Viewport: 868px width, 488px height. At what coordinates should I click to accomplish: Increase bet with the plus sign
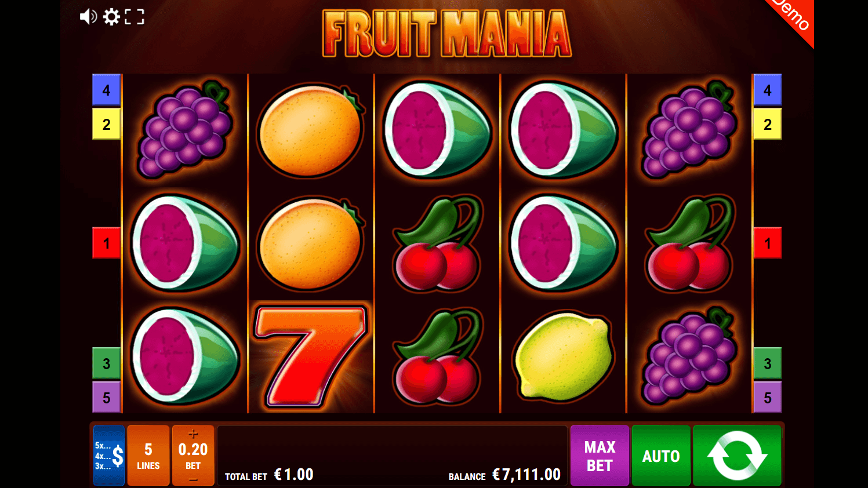point(193,434)
